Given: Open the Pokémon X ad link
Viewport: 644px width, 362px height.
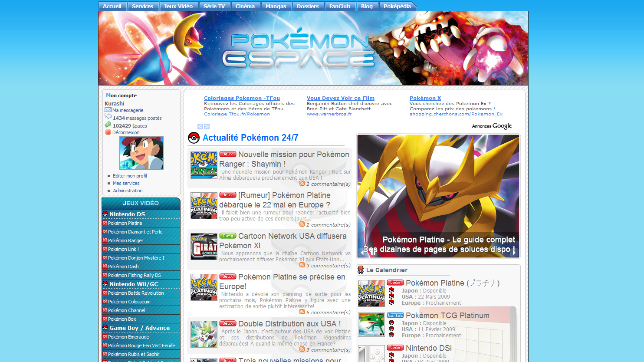Looking at the screenshot, I should click(425, 98).
